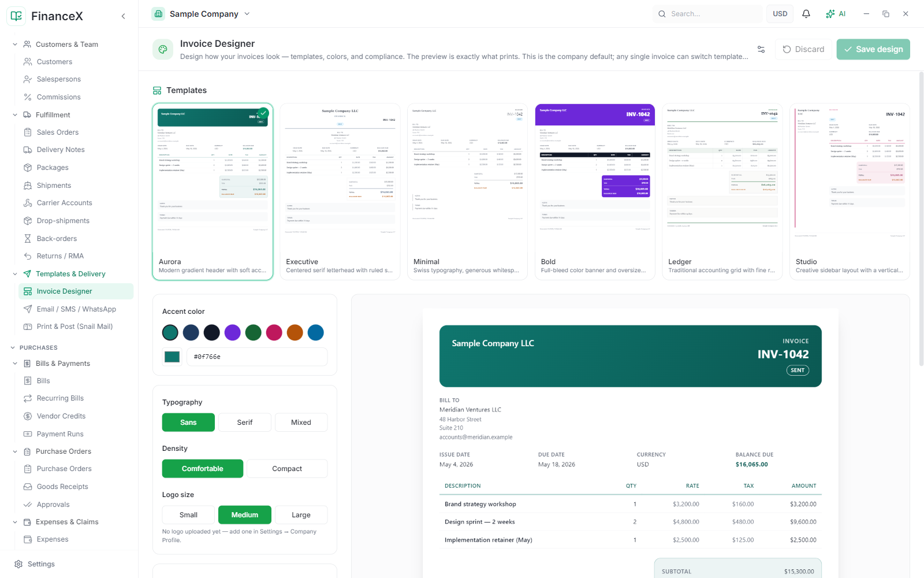The image size is (924, 578).
Task: Collapse the Fulfillment group
Action: pyautogui.click(x=15, y=115)
